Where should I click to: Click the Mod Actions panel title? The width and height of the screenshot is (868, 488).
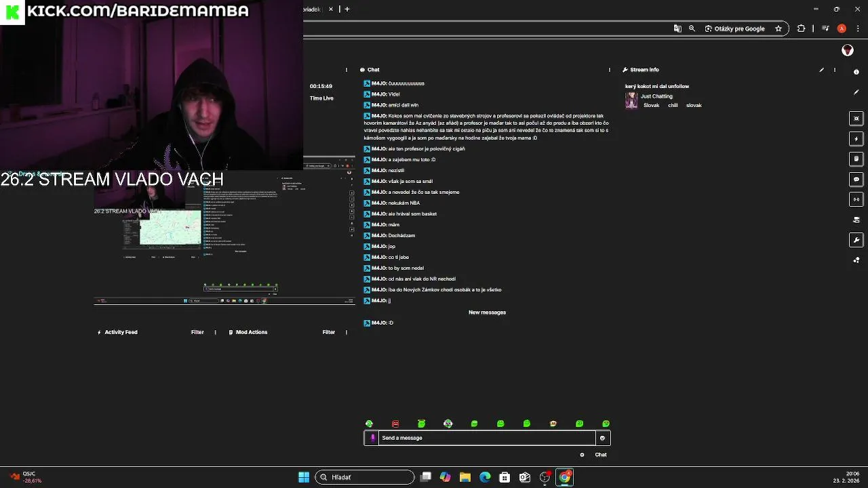[x=252, y=332]
